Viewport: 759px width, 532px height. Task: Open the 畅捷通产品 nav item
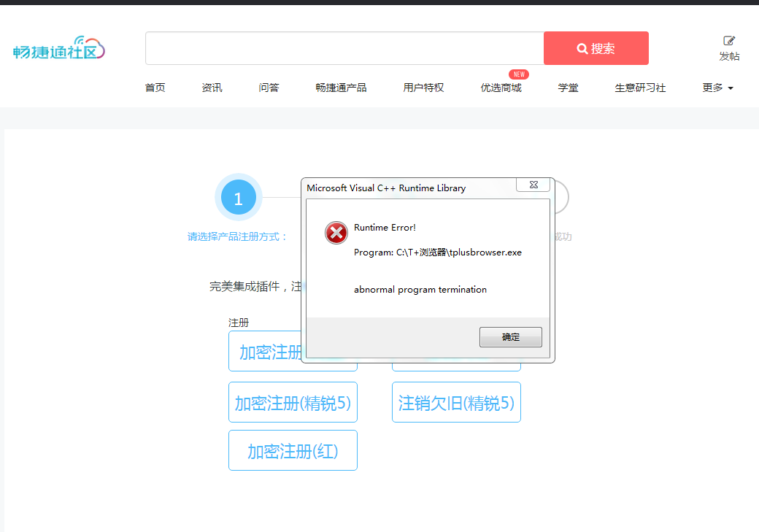pyautogui.click(x=341, y=88)
